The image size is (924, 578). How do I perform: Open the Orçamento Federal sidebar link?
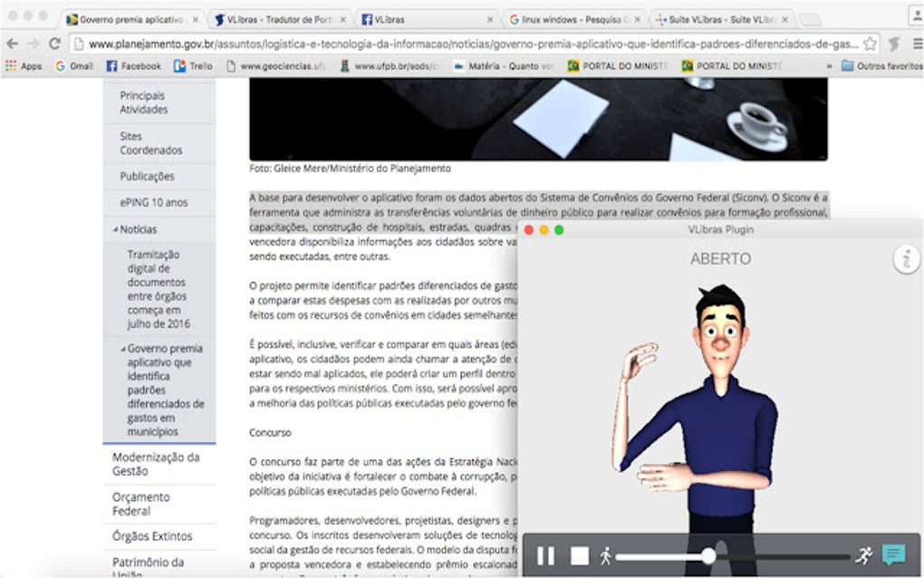(140, 503)
